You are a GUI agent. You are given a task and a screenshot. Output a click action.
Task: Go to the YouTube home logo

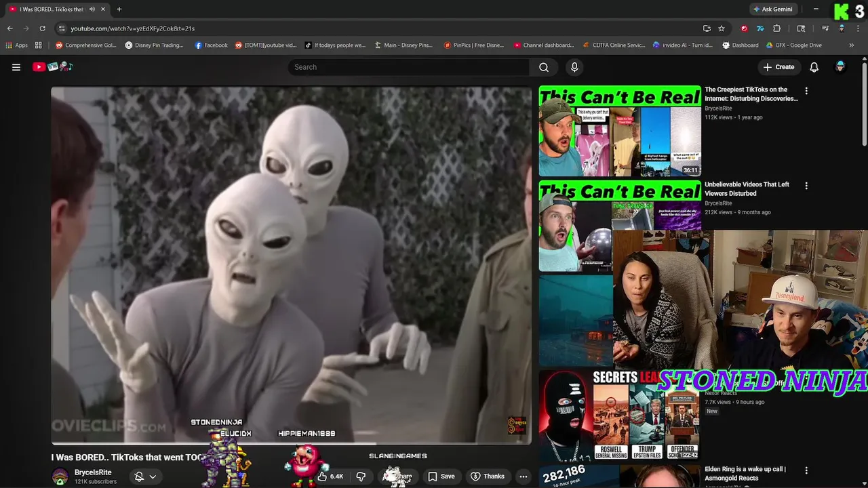53,67
